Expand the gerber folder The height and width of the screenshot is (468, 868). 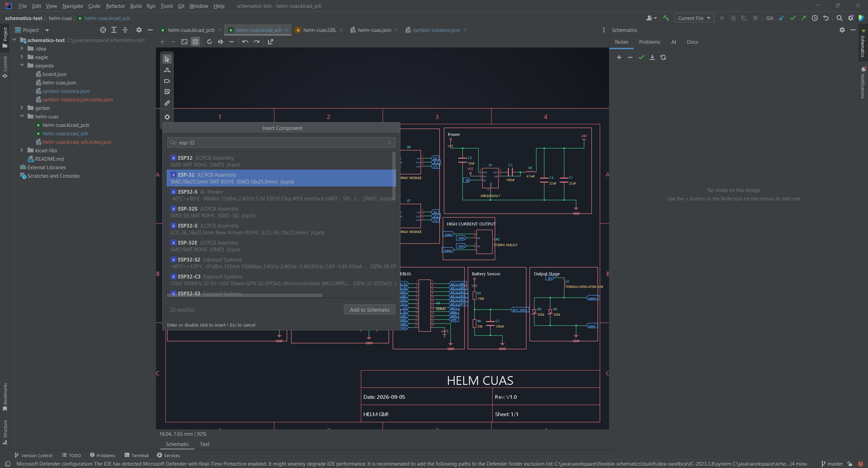[22, 108]
